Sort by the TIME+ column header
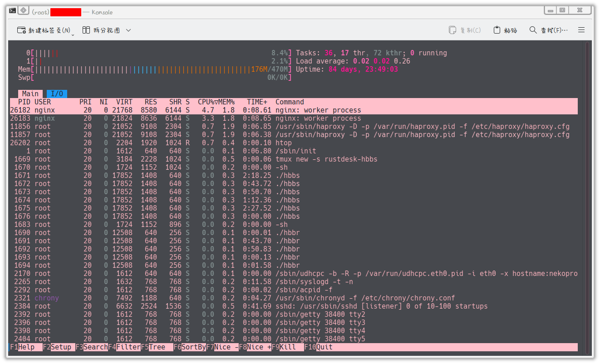Screen dimensions: 600x364 click(x=257, y=102)
